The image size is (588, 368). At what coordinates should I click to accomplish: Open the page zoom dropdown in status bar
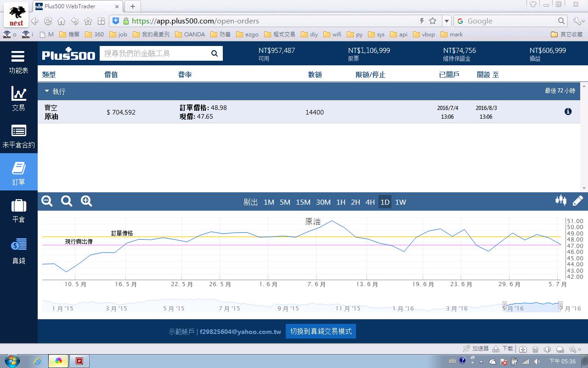[576, 349]
